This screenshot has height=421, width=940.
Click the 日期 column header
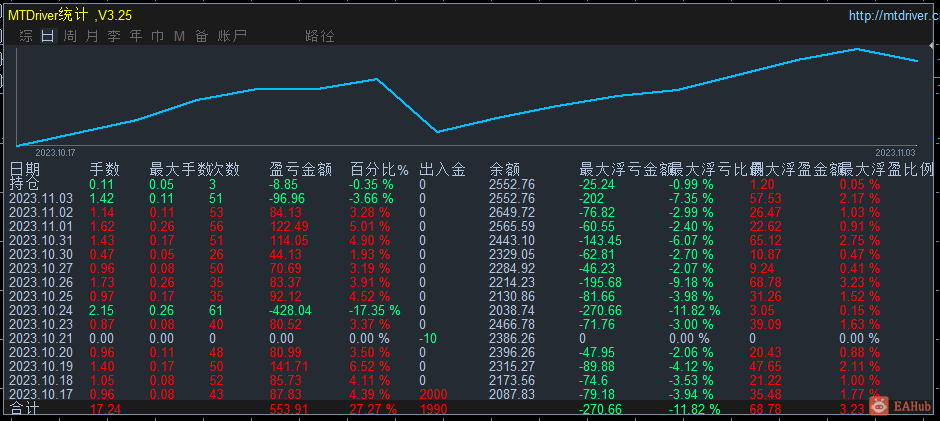coord(25,170)
